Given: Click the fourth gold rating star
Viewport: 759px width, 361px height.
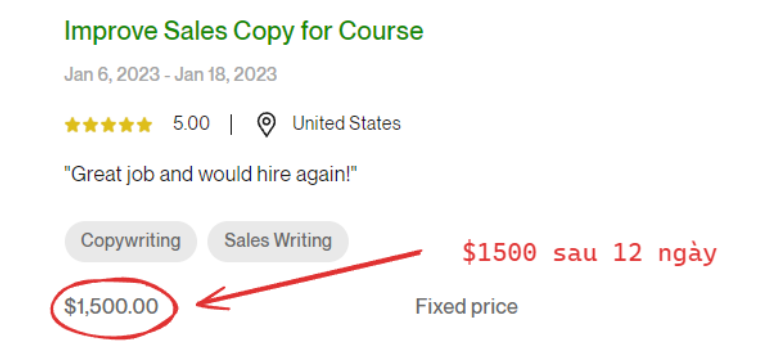Looking at the screenshot, I should (x=126, y=125).
